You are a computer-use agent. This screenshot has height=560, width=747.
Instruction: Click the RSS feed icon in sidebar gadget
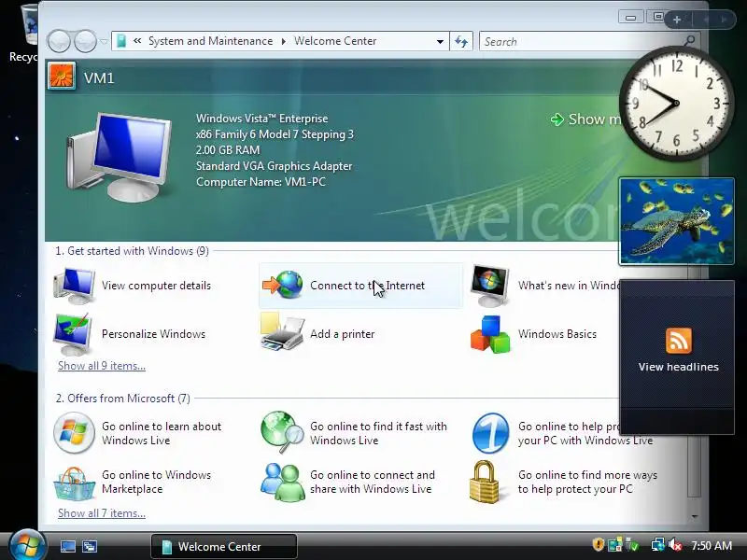tap(679, 341)
